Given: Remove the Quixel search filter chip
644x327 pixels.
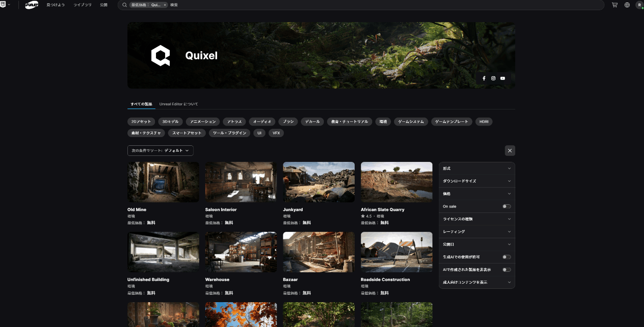Looking at the screenshot, I should (x=165, y=5).
